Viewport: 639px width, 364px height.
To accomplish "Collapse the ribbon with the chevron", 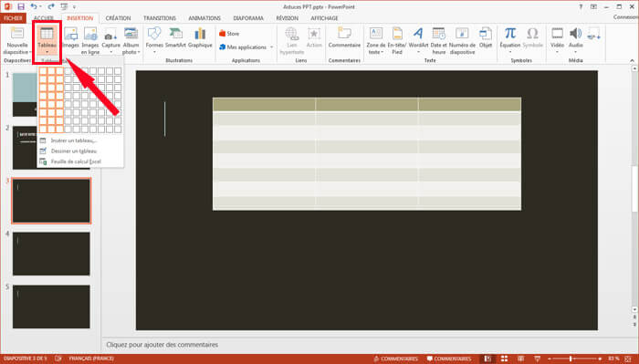I will 632,60.
